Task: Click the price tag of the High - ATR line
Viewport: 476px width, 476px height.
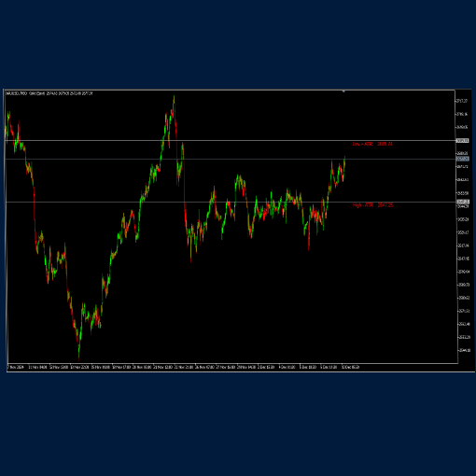Action: click(x=462, y=202)
